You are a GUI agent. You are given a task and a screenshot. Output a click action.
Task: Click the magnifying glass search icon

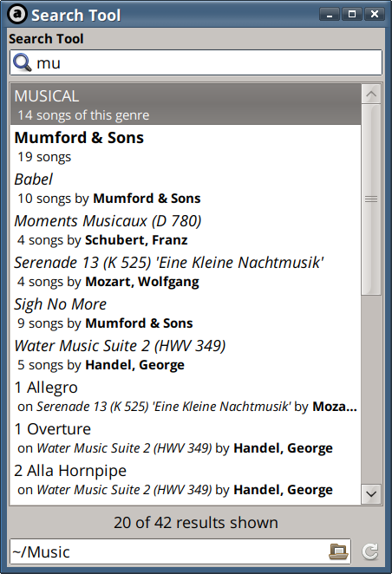tap(23, 62)
